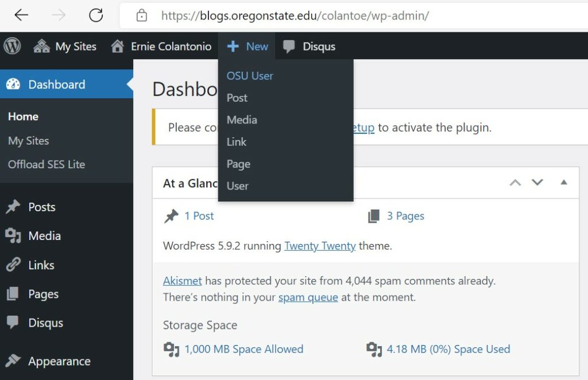588x380 pixels.
Task: Click the 3 Pages link
Action: (x=405, y=216)
